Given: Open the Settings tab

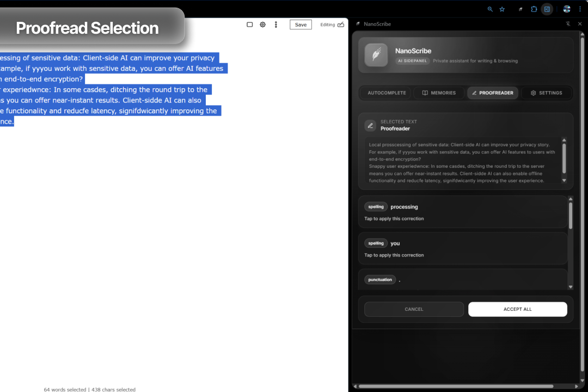Looking at the screenshot, I should point(547,93).
